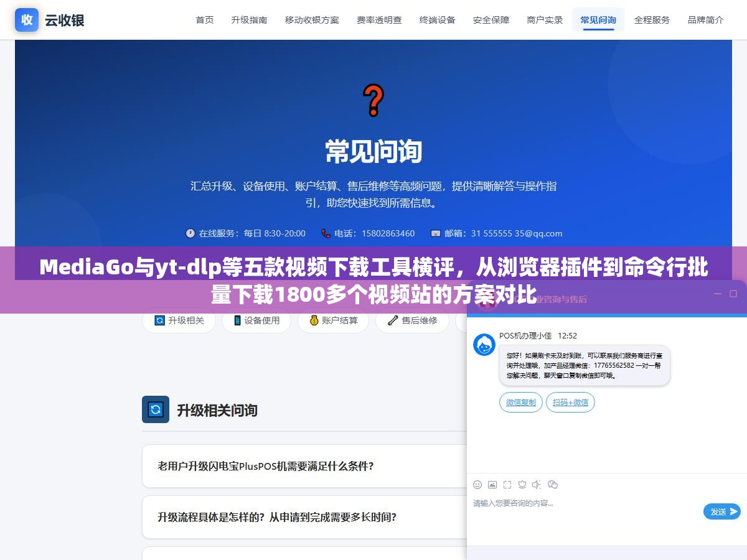Click the wrench icon in 售后维修 pill

point(393,320)
